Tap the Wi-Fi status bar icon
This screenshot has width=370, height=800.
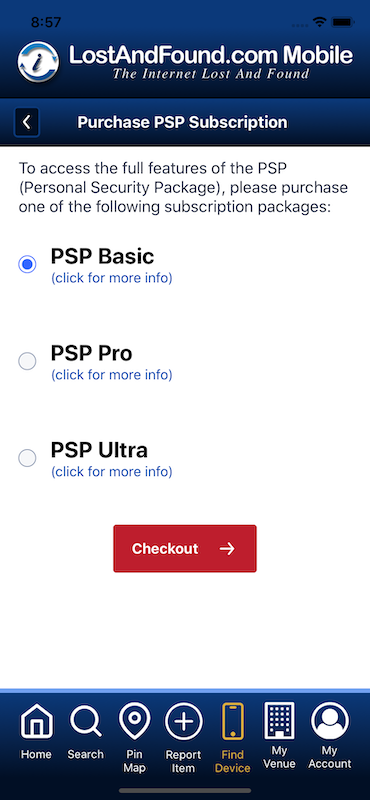[x=319, y=22]
